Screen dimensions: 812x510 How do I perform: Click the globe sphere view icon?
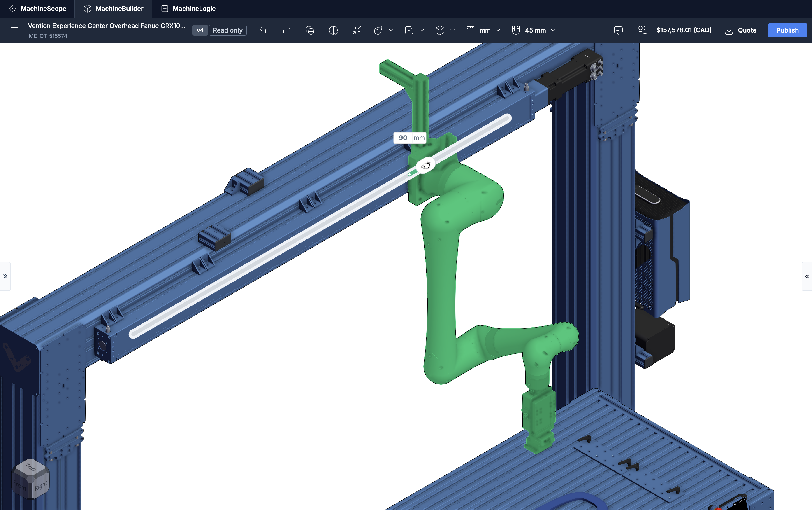pos(310,30)
